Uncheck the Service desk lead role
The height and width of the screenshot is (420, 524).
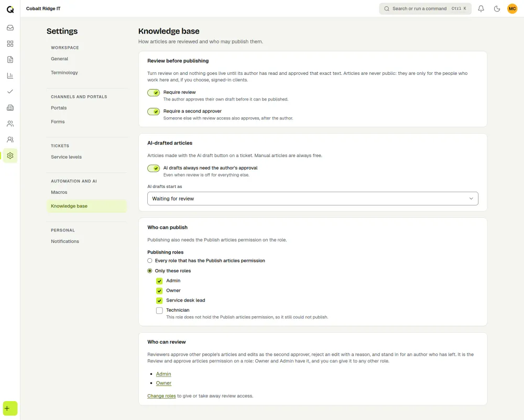point(159,301)
